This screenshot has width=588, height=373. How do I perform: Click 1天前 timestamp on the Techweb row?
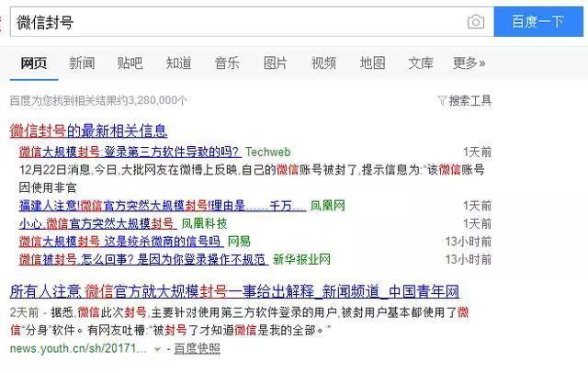pyautogui.click(x=477, y=152)
